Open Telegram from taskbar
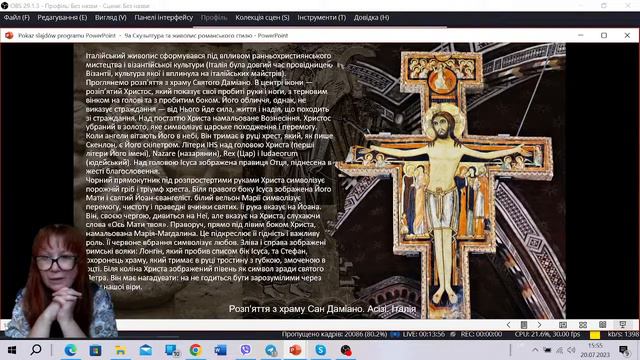Image resolution: width=640 pixels, height=360 pixels. point(271,350)
